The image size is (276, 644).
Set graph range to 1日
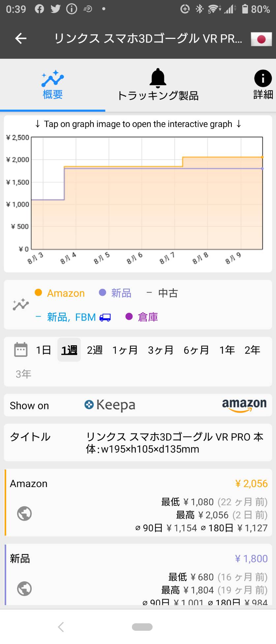[44, 350]
